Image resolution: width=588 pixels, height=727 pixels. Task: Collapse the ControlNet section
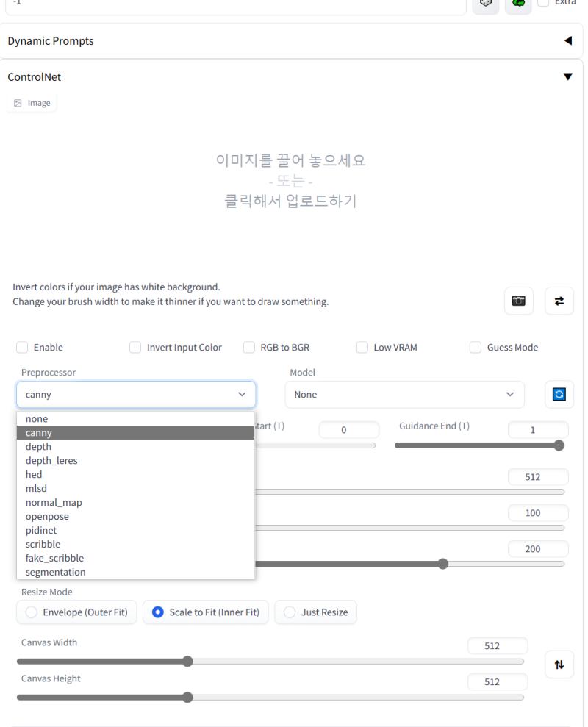pos(567,76)
